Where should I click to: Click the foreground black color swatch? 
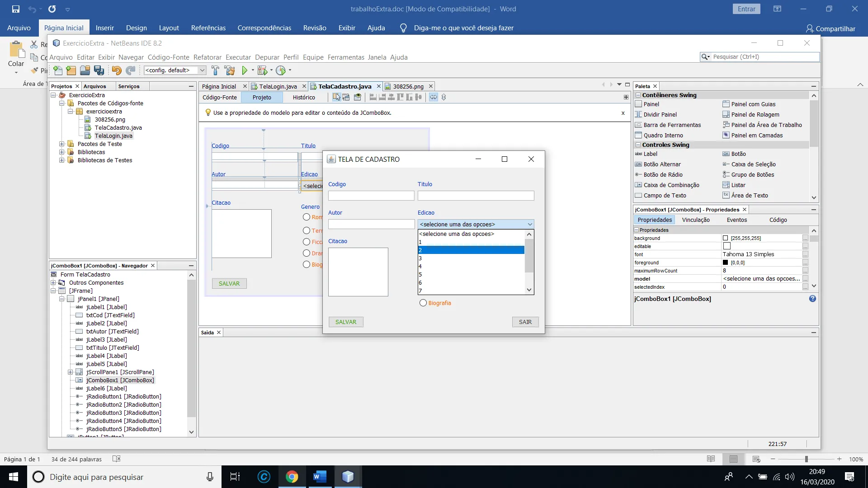click(x=726, y=263)
